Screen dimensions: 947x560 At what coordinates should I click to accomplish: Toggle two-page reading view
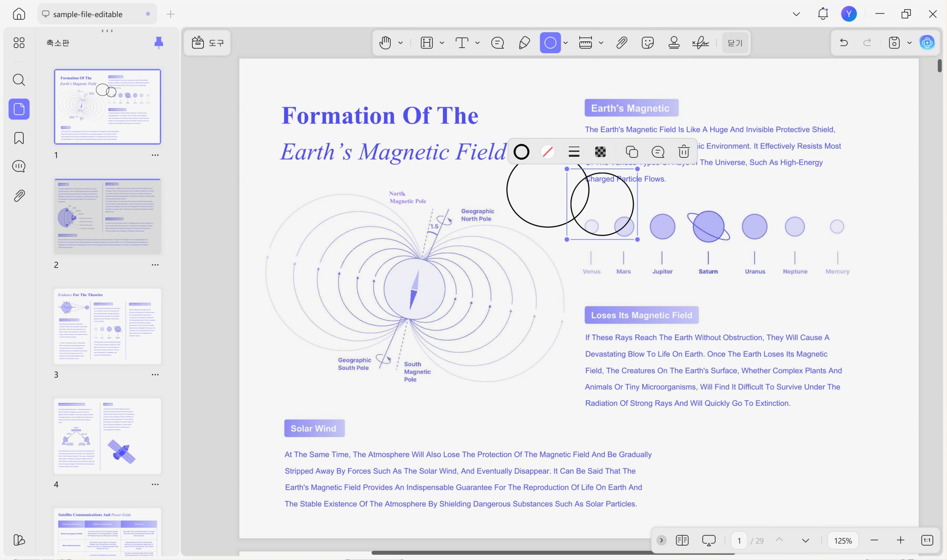pos(682,540)
